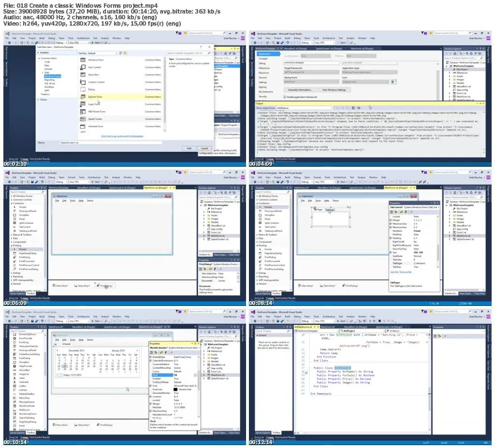Screen dimensions: 495x448
Task: Click Categorized icon in 00:08:14 Properties window
Action: pos(393,212)
